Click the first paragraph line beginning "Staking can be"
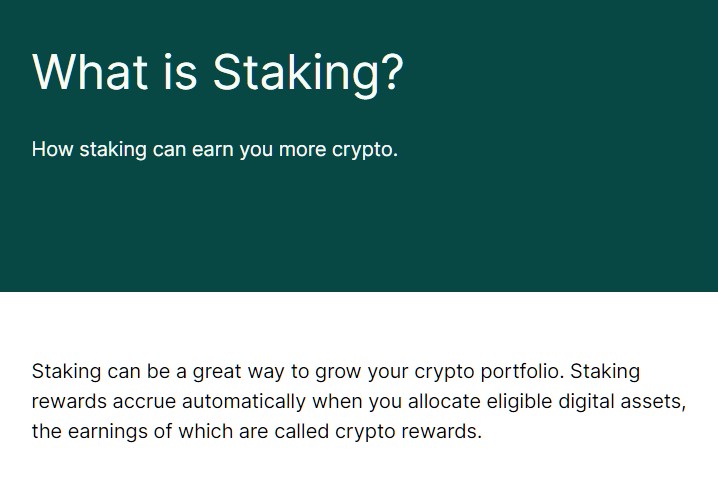 pos(336,372)
